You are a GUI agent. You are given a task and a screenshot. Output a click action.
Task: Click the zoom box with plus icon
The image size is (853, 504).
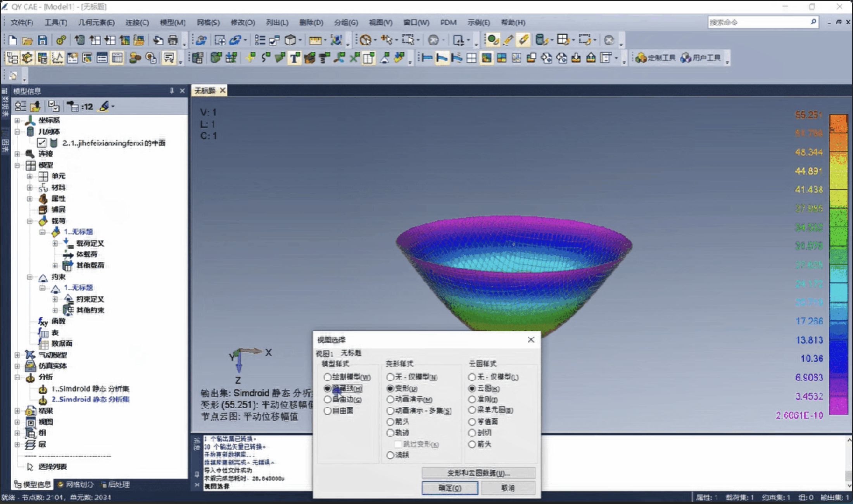point(220,40)
